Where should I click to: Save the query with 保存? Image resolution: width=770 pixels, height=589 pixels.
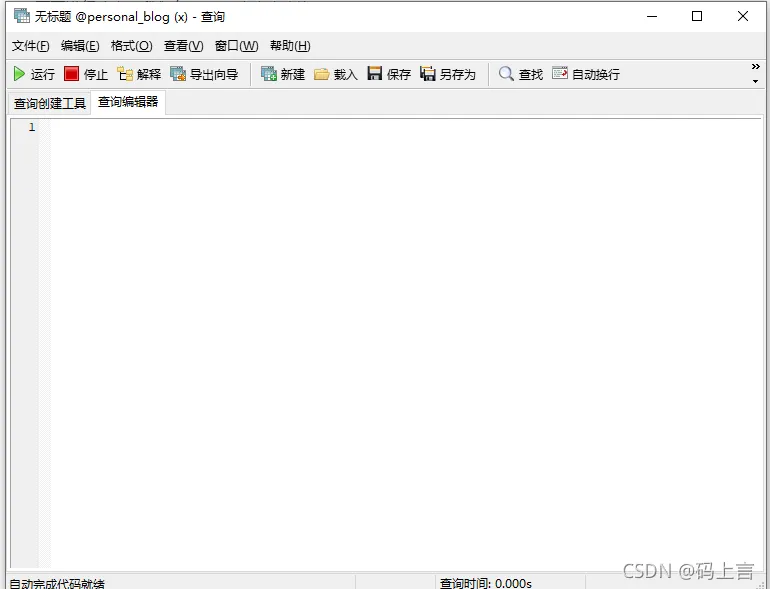click(389, 74)
